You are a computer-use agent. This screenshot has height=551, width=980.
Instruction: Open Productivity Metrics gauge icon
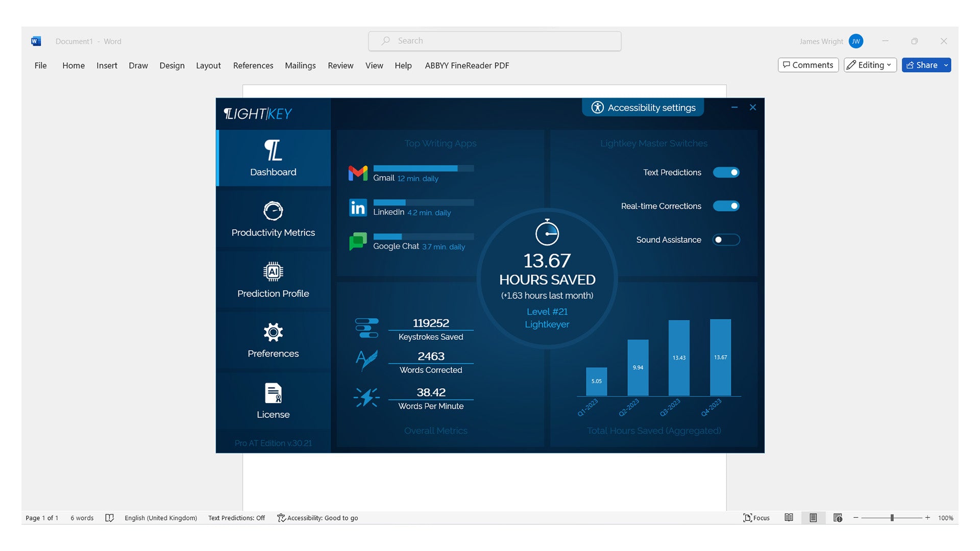pos(273,211)
